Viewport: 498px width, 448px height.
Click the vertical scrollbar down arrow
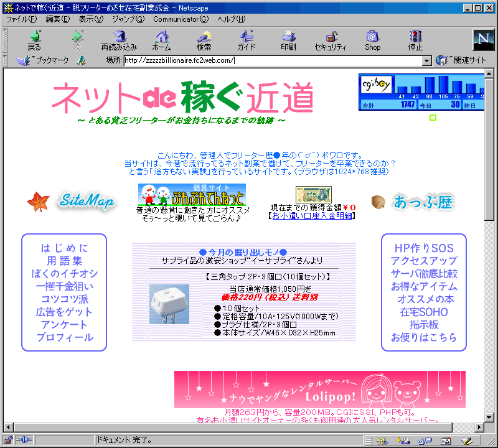click(489, 417)
